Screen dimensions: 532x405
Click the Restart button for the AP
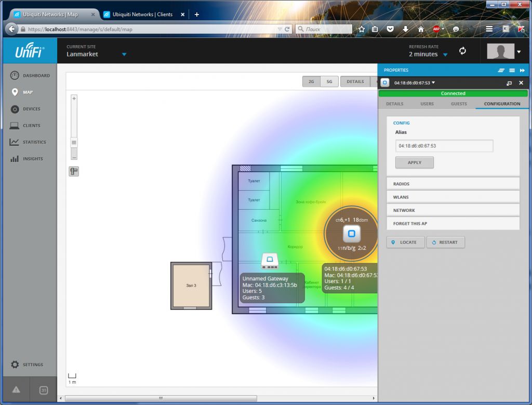(445, 242)
